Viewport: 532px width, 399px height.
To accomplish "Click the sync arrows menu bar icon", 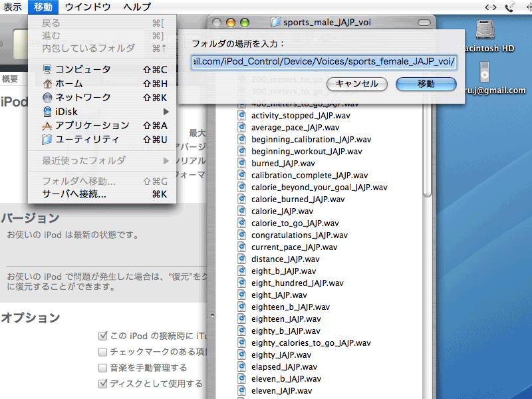I will point(491,7).
